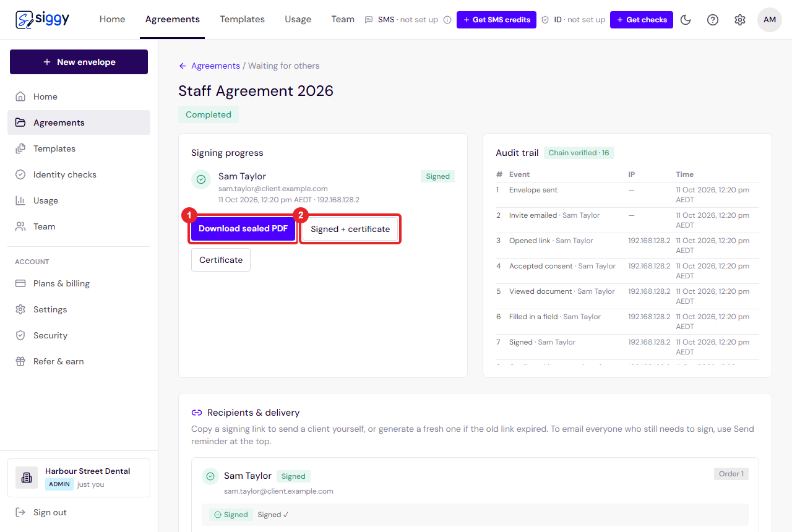Open Home in the sidebar
The width and height of the screenshot is (792, 532).
click(79, 97)
